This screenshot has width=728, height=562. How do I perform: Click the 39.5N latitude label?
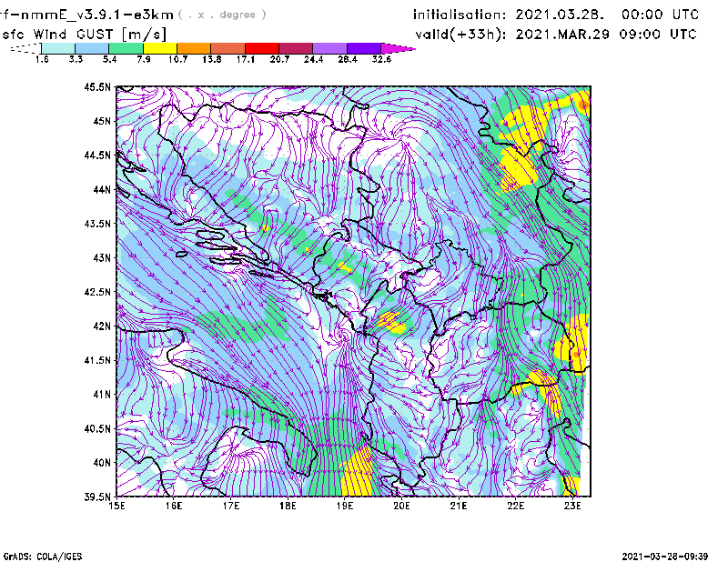click(x=97, y=497)
